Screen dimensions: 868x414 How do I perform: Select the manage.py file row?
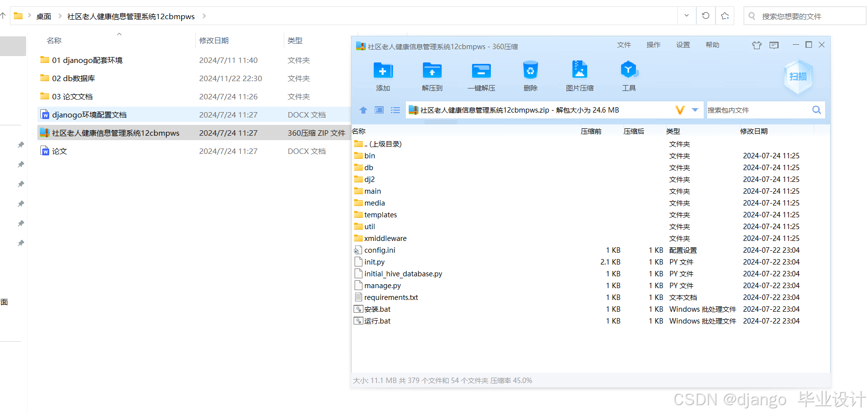tap(591, 286)
